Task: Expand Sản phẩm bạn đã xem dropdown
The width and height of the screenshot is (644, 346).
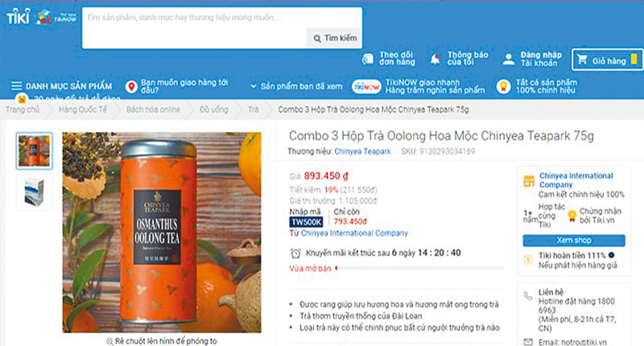Action: click(254, 86)
